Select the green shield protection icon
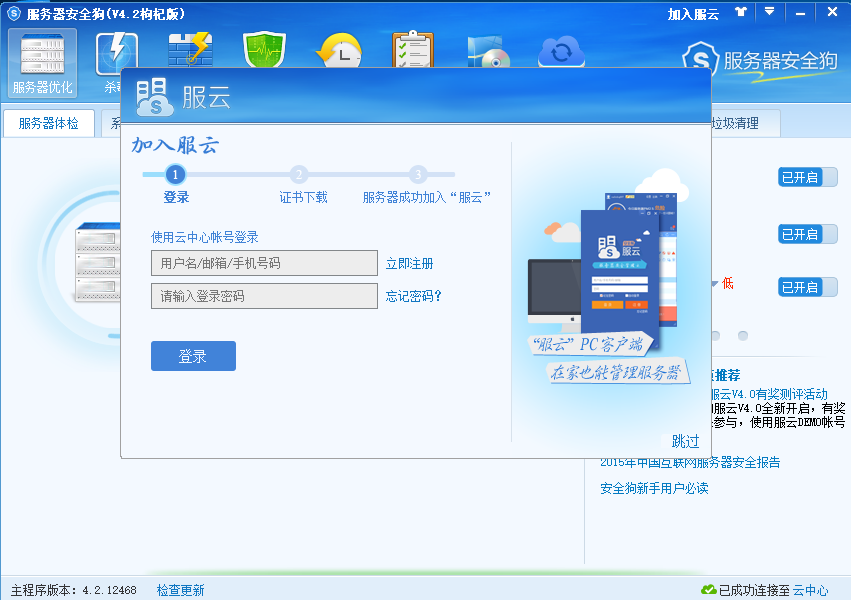This screenshot has width=851, height=600. point(264,50)
